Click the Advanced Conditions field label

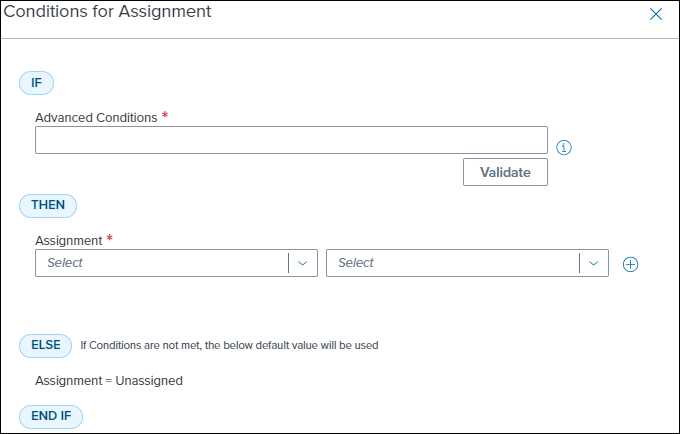coord(96,117)
